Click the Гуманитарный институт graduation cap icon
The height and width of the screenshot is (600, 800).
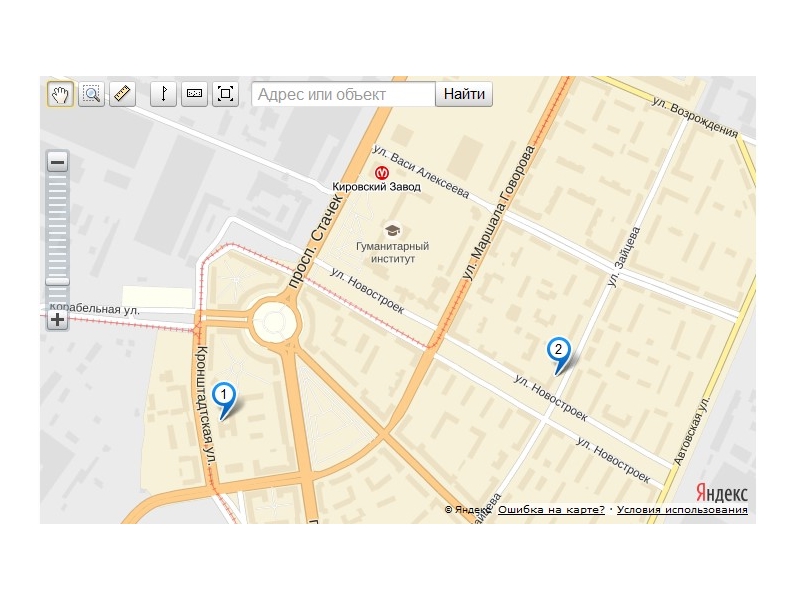392,231
